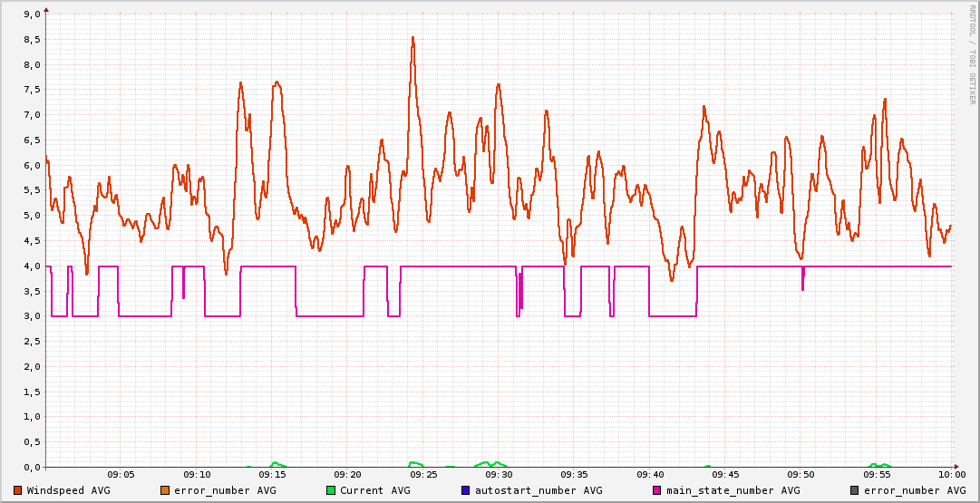Click the magenta main_state_number legend swatch
The height and width of the screenshot is (503, 980).
[657, 490]
